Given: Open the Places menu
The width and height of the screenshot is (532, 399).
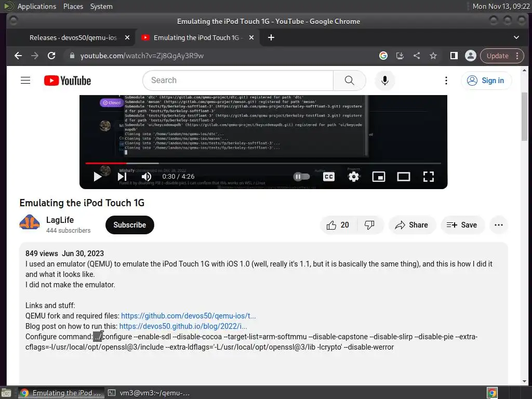Looking at the screenshot, I should tap(73, 6).
